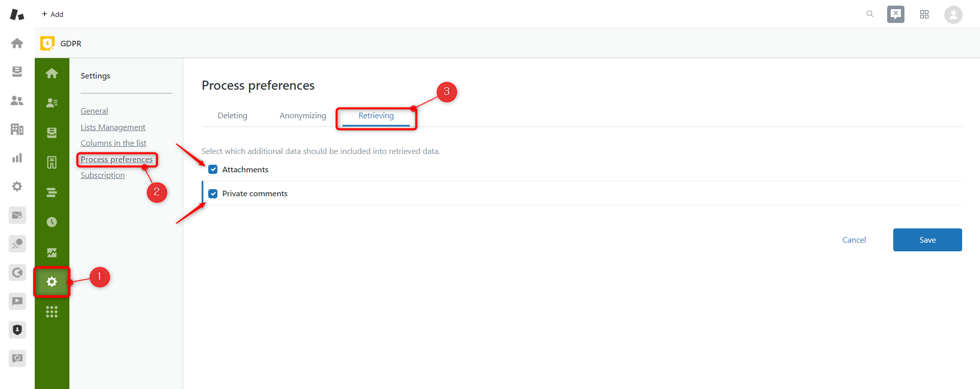Open the play-bubble app icon in the sidebar
The width and height of the screenshot is (980, 389).
pos(17,301)
